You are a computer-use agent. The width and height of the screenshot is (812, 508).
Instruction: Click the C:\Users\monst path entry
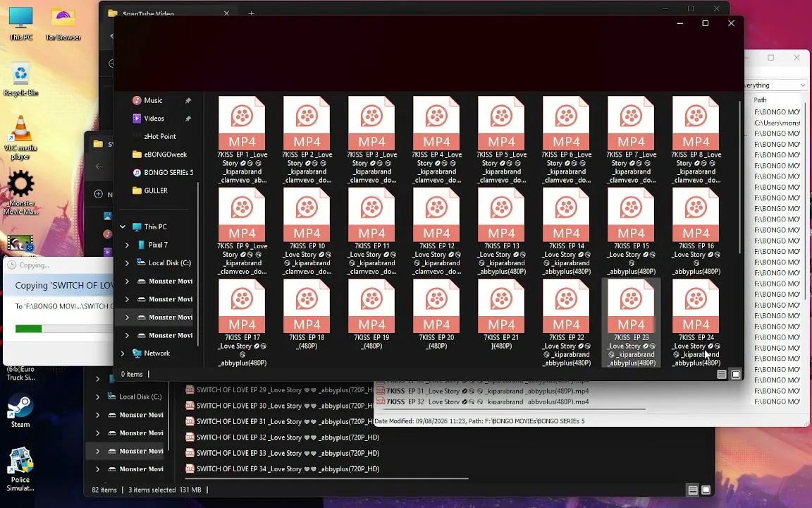click(x=777, y=123)
